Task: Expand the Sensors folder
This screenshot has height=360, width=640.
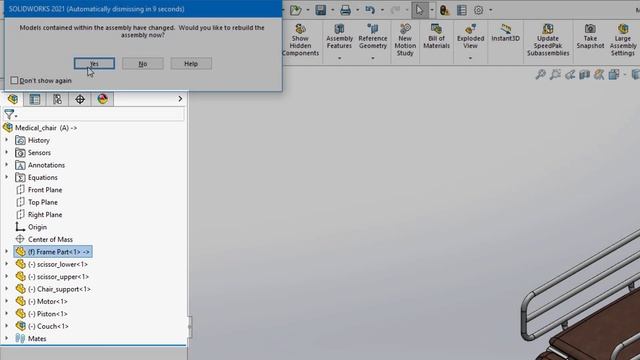Action: 7,152
